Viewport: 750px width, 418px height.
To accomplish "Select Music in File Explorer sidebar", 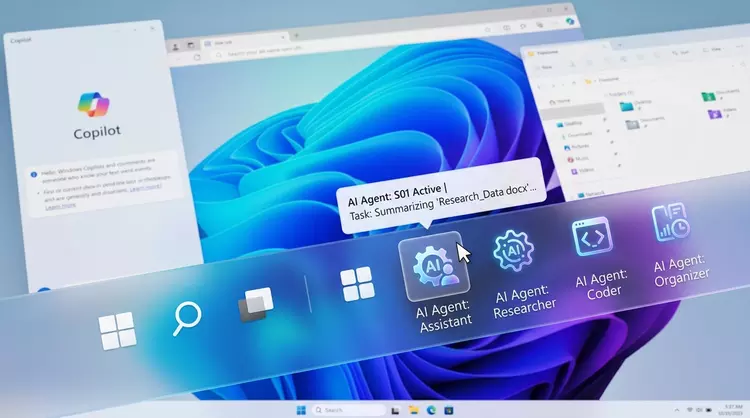I will [x=578, y=159].
